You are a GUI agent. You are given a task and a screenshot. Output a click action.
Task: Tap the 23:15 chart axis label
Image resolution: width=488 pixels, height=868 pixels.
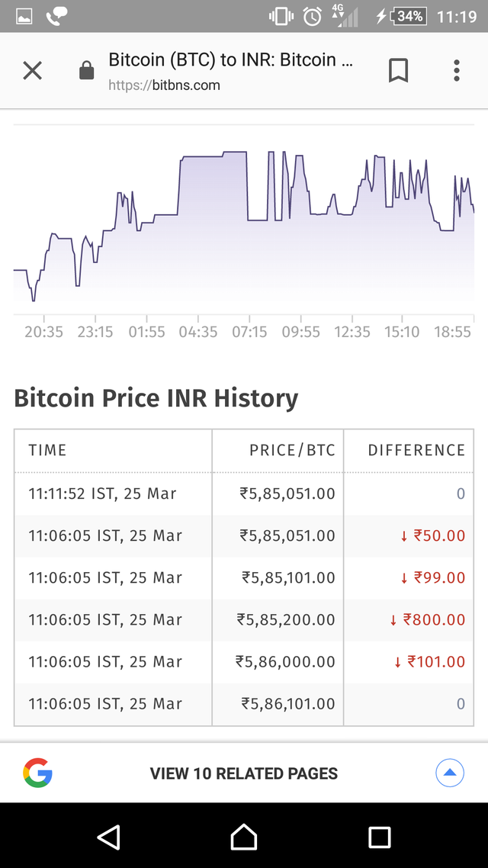coord(95,332)
